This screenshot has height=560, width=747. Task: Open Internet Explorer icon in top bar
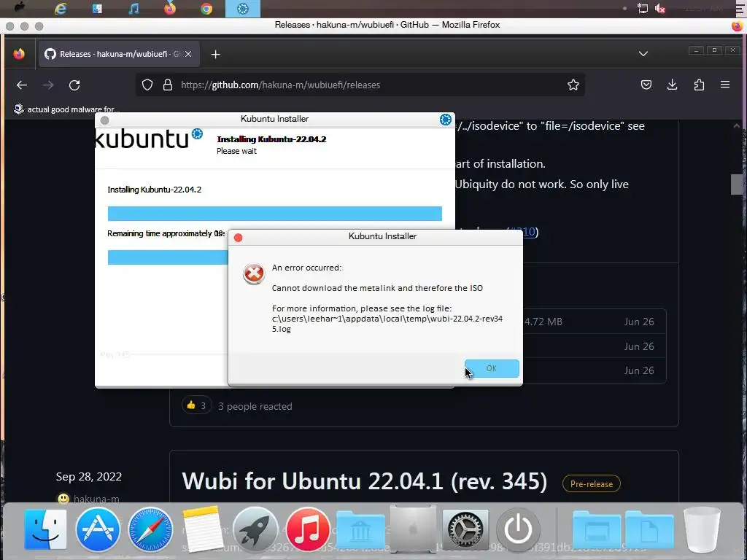click(61, 9)
